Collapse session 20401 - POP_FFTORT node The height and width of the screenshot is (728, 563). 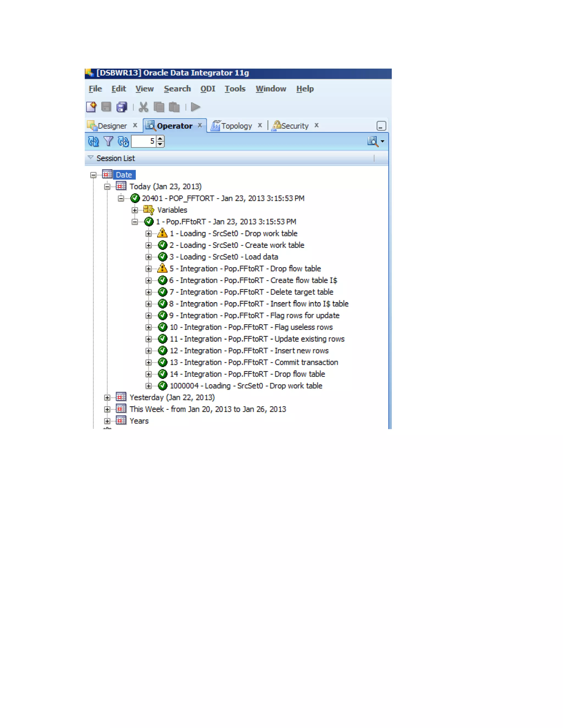(121, 198)
